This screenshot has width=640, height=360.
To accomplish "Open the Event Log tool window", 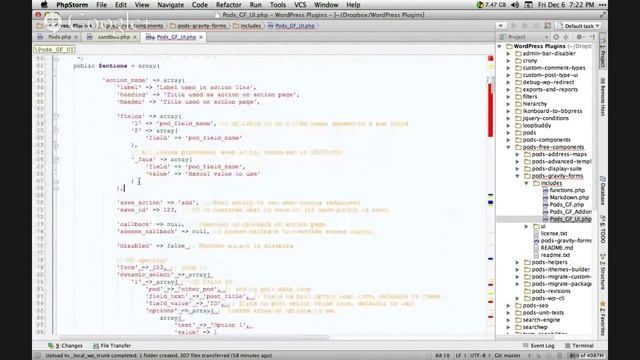I will [x=538, y=346].
